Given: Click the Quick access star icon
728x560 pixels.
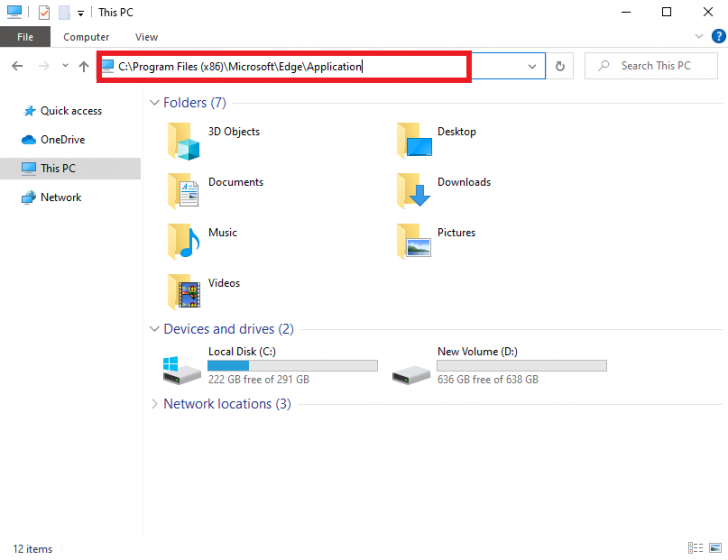Looking at the screenshot, I should click(x=30, y=111).
